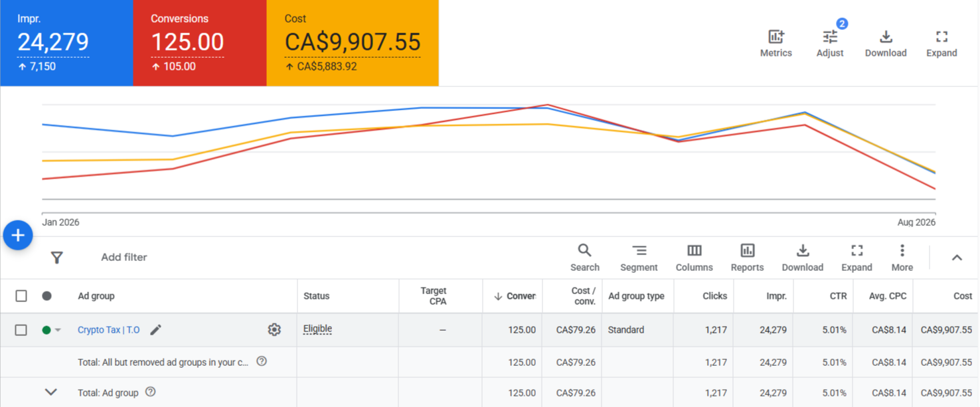The height and width of the screenshot is (407, 980).
Task: Sort by Target CPA column header
Action: pyautogui.click(x=434, y=296)
